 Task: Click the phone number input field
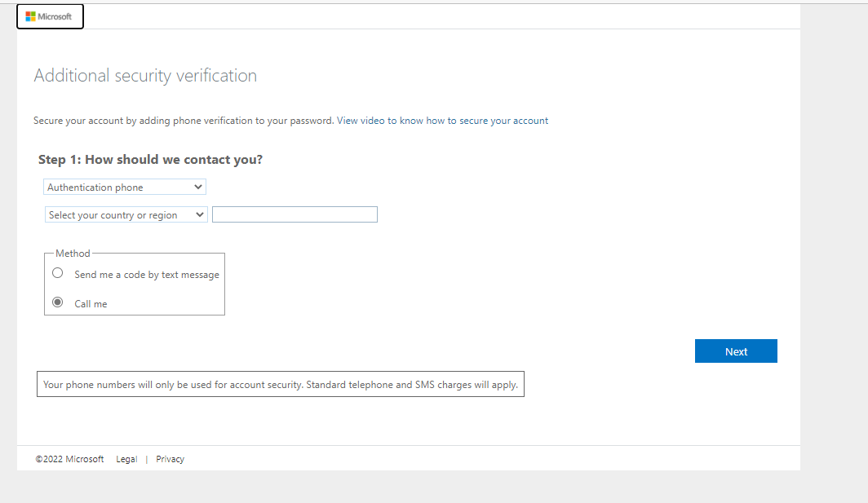click(x=294, y=214)
